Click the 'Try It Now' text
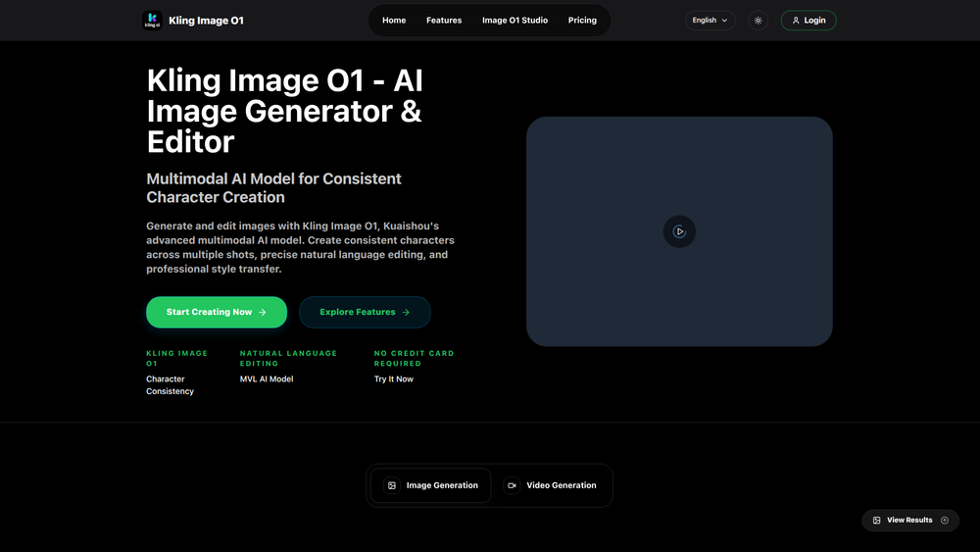Image resolution: width=980 pixels, height=552 pixels. coord(394,378)
